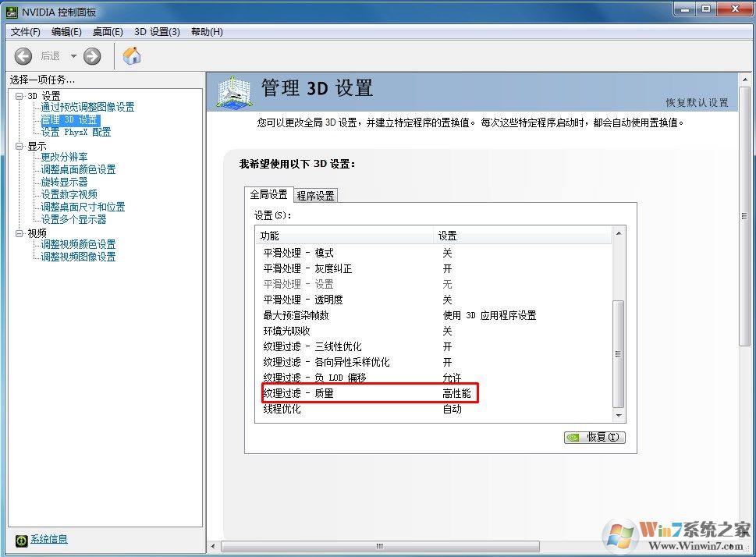Click the Home icon in toolbar
This screenshot has height=557, width=756.
132,56
